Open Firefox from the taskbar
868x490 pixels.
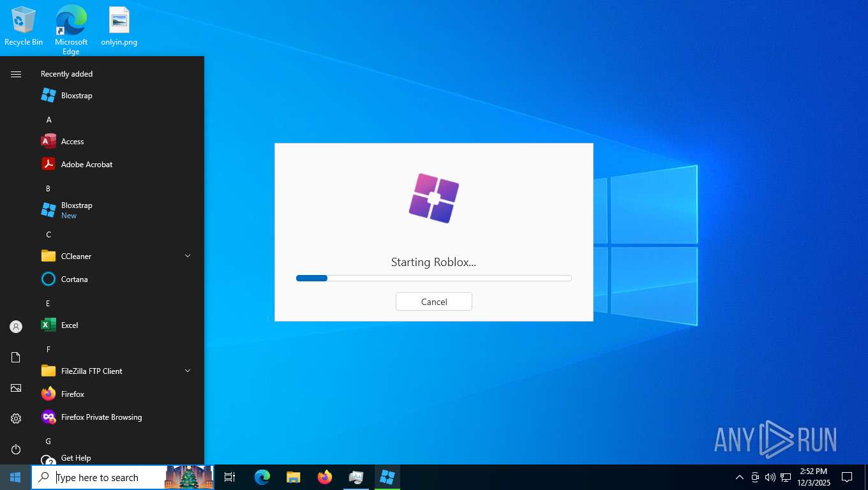pos(325,477)
